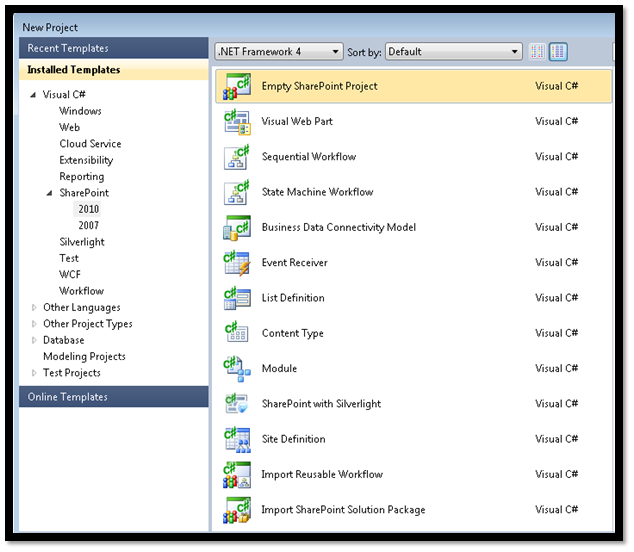Switch to medium icons view

click(x=558, y=52)
